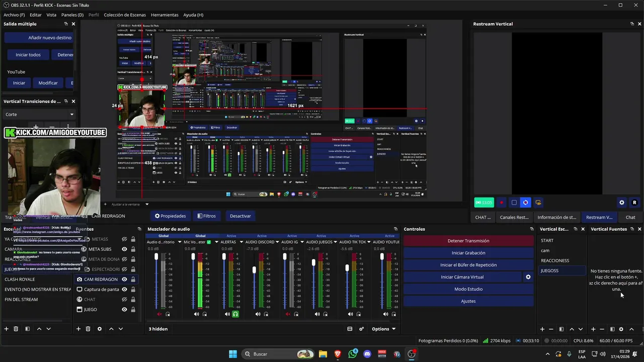The height and width of the screenshot is (362, 644).
Task: Move selected source down in Fuentes toolbar
Action: pyautogui.click(x=120, y=329)
